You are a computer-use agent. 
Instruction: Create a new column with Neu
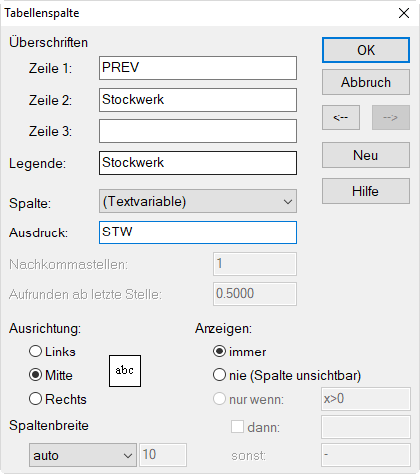click(366, 155)
